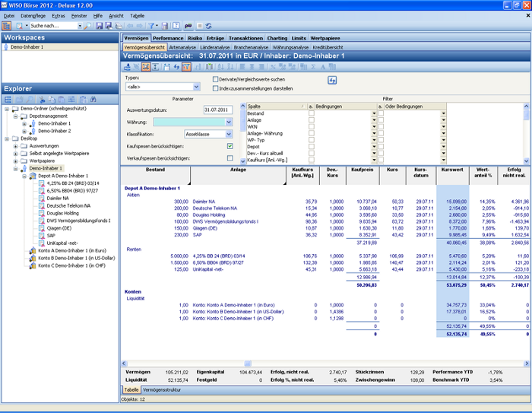The image size is (532, 413).
Task: Select Demo-Inhaber 1 in Workspaces list
Action: 27,47
